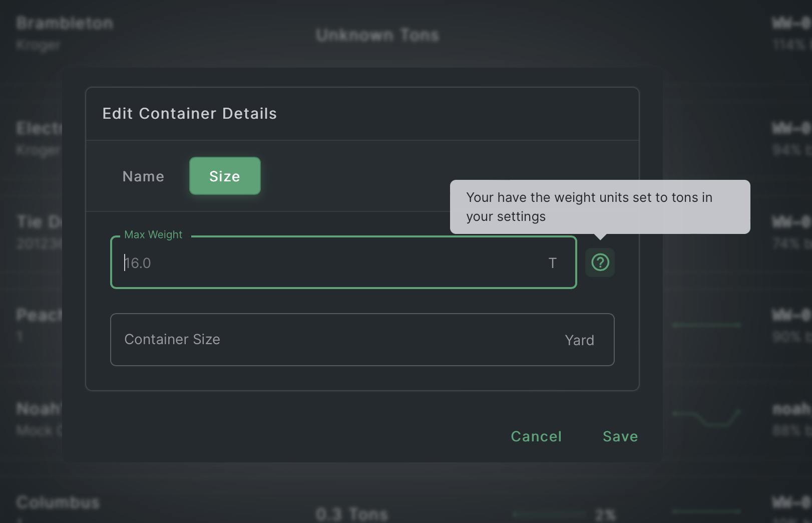Click the Noah row sparkline chart
This screenshot has width=812, height=523.
[x=706, y=417]
